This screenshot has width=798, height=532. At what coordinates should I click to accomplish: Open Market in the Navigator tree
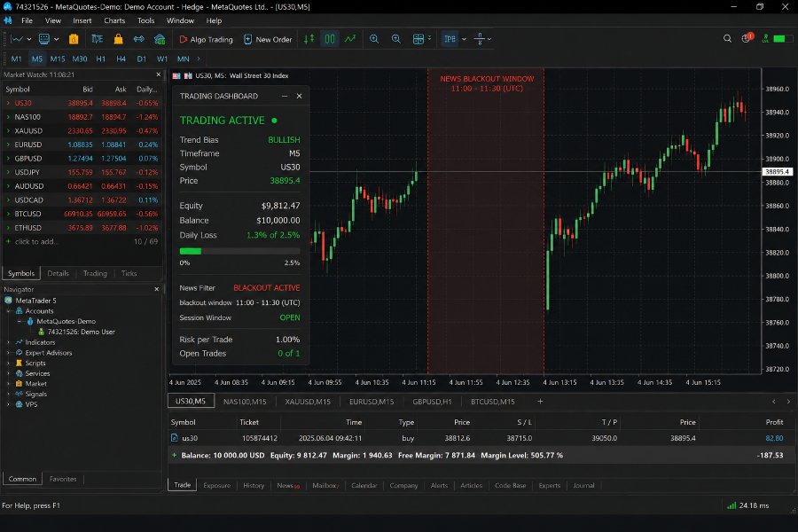[35, 383]
